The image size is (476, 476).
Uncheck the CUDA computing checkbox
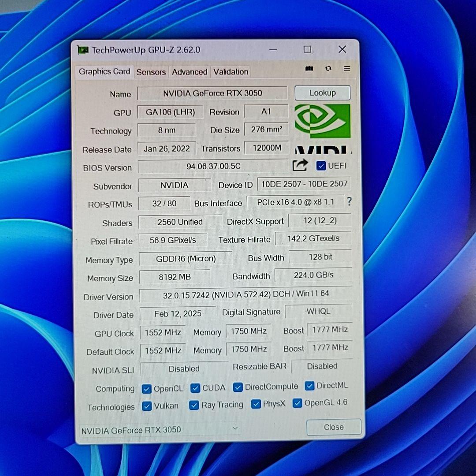point(195,388)
